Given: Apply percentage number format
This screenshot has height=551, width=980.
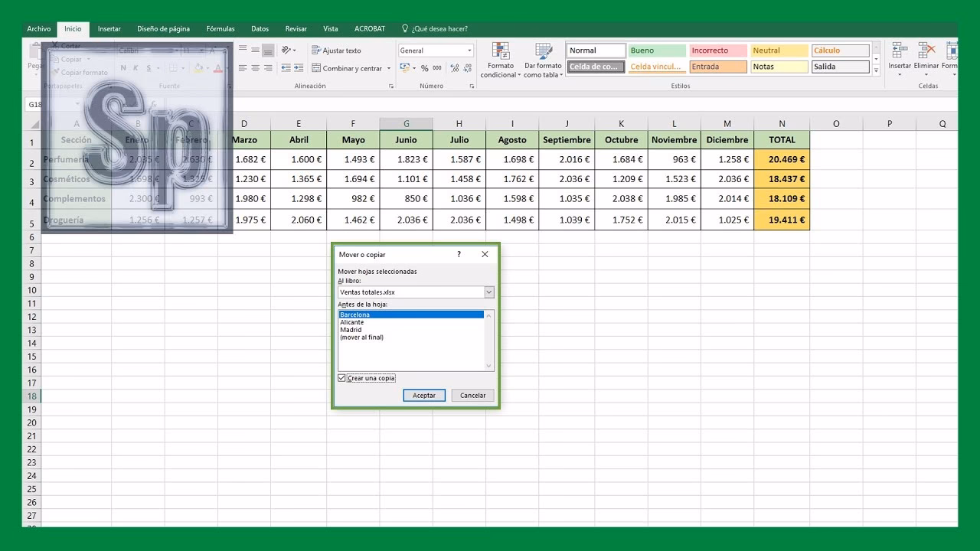Looking at the screenshot, I should [423, 68].
